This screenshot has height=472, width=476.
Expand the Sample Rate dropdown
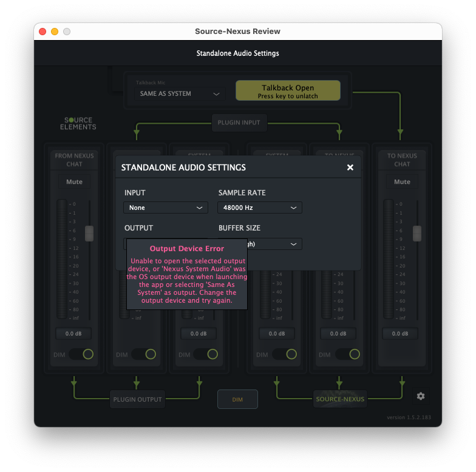coord(259,207)
